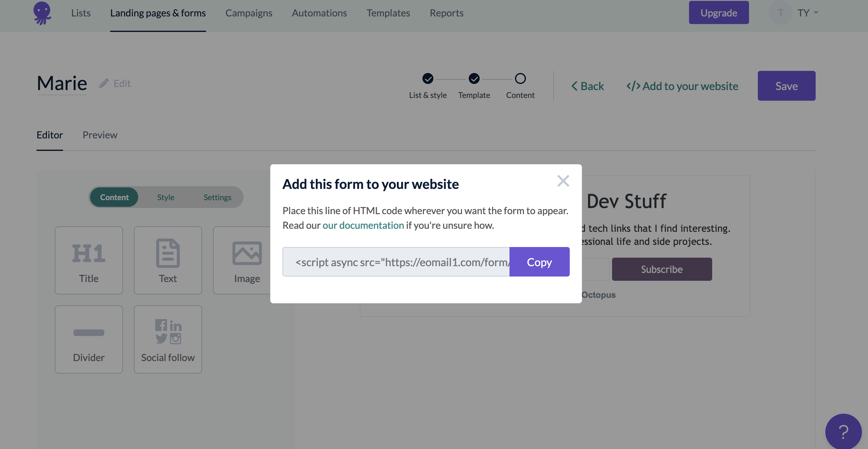Select the Divider content block

(x=88, y=339)
